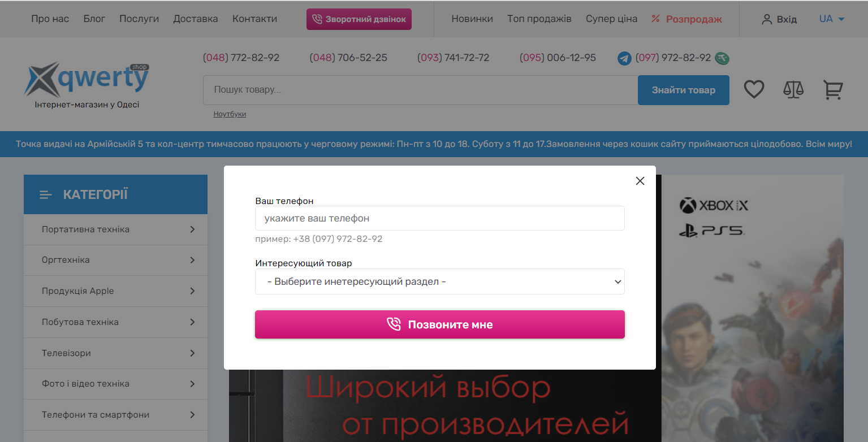Click the Ноутбуки suggestion link
The image size is (868, 442).
[x=230, y=114]
